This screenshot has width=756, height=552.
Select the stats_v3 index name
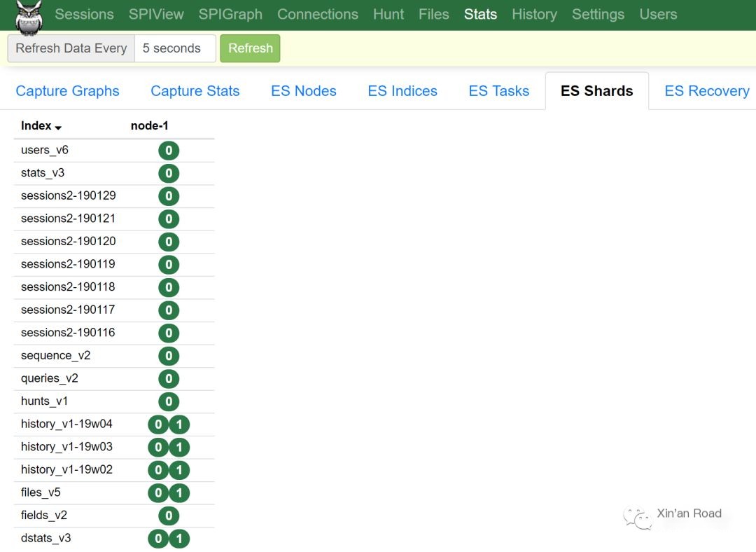[43, 173]
